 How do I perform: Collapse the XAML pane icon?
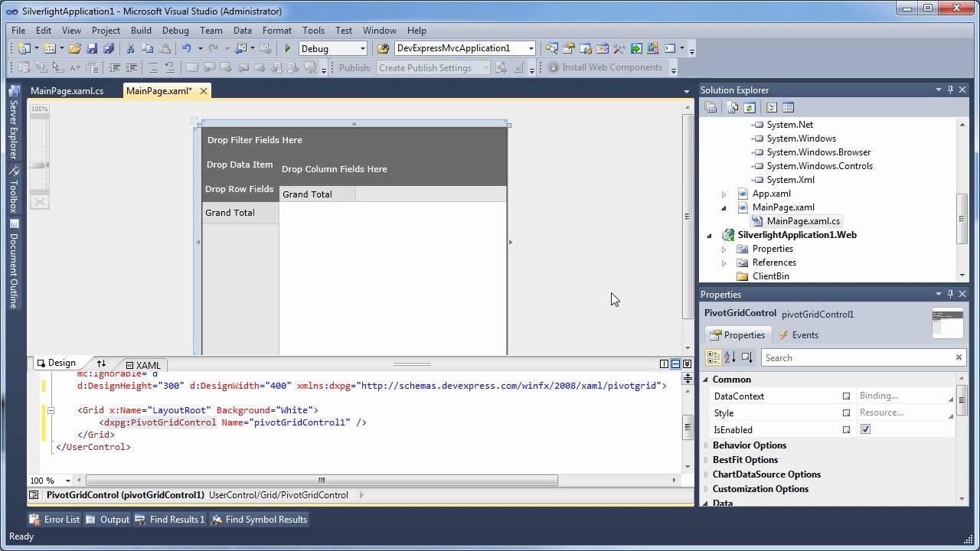tap(687, 364)
